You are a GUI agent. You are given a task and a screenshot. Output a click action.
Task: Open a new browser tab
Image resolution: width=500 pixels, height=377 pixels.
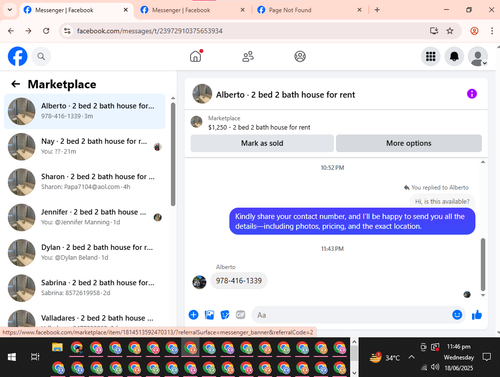click(x=377, y=10)
